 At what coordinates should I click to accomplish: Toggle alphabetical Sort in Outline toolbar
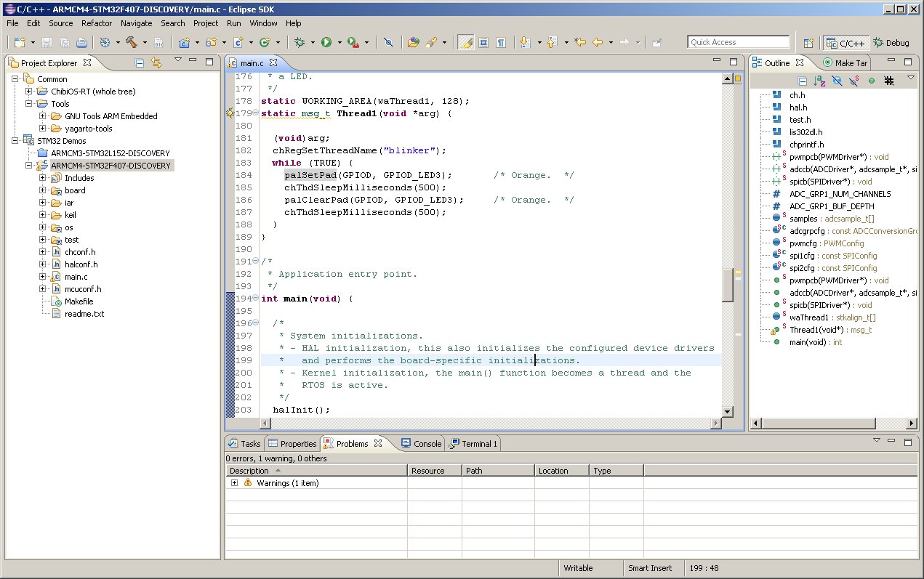pyautogui.click(x=819, y=81)
